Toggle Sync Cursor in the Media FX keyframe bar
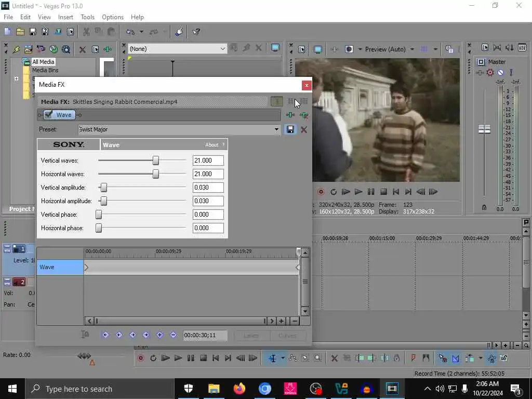 coord(85,335)
